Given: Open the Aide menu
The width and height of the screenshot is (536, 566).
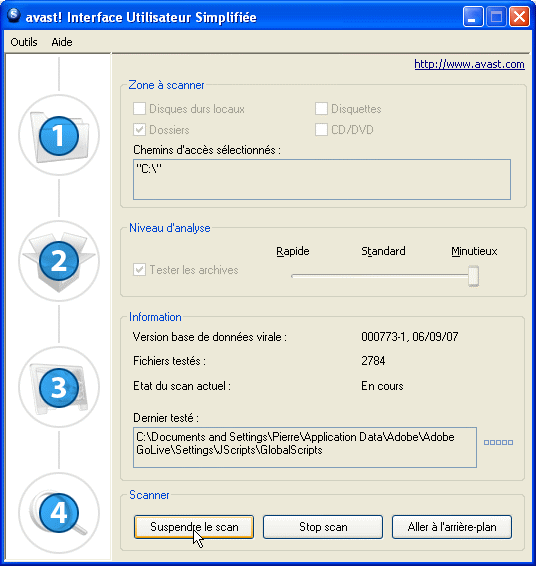Looking at the screenshot, I should pos(62,42).
